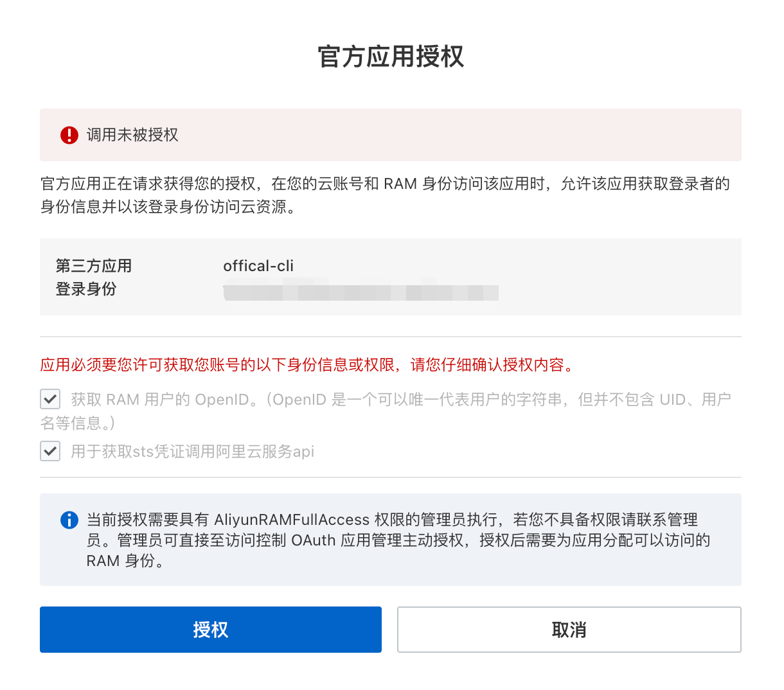
Task: Click the warning icon in the pink banner
Action: [x=69, y=135]
